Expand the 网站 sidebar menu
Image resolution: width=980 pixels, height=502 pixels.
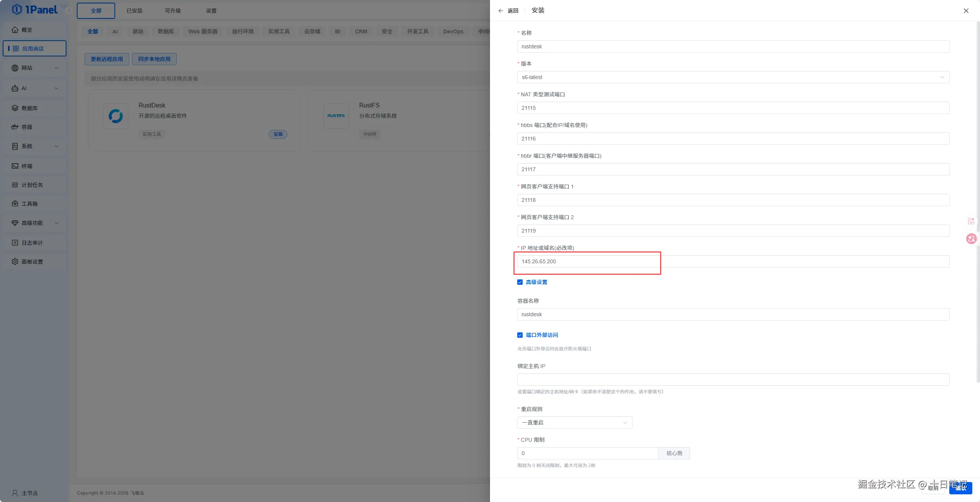pos(35,68)
